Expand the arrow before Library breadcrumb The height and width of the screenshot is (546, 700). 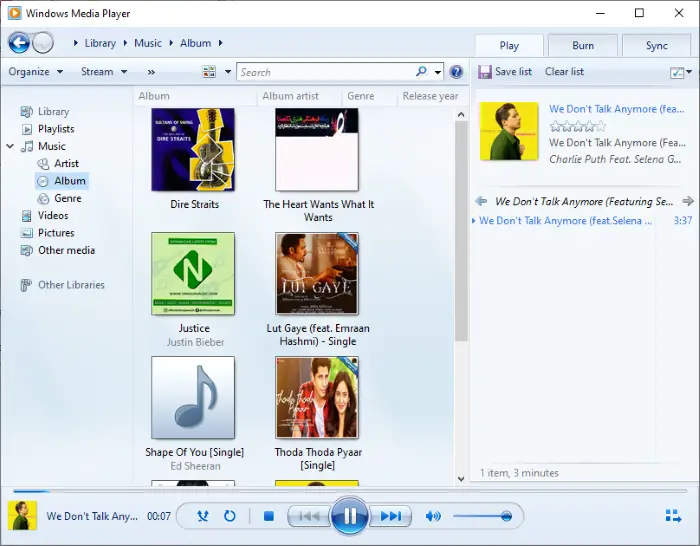point(75,43)
